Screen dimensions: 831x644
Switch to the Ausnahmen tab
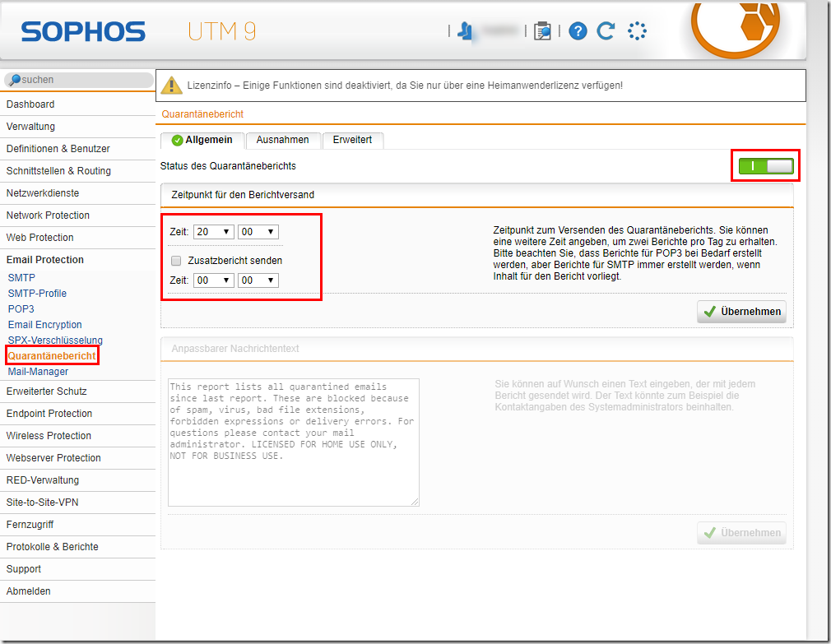tap(282, 140)
